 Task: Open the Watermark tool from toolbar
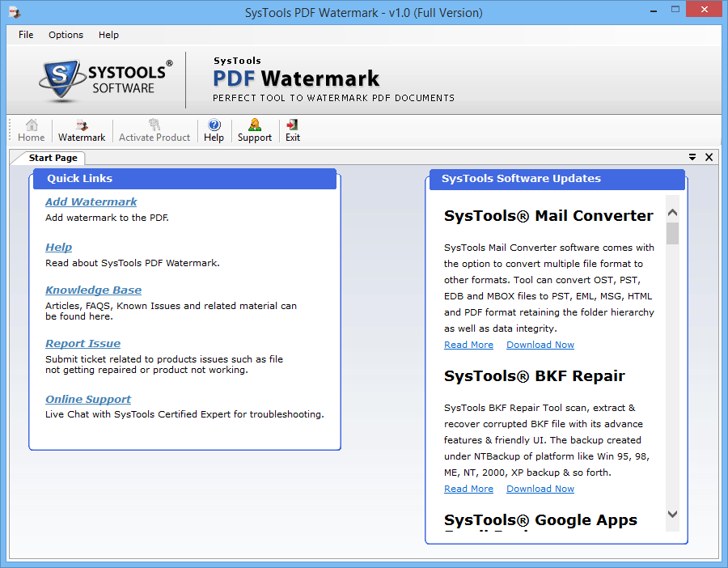(x=82, y=130)
